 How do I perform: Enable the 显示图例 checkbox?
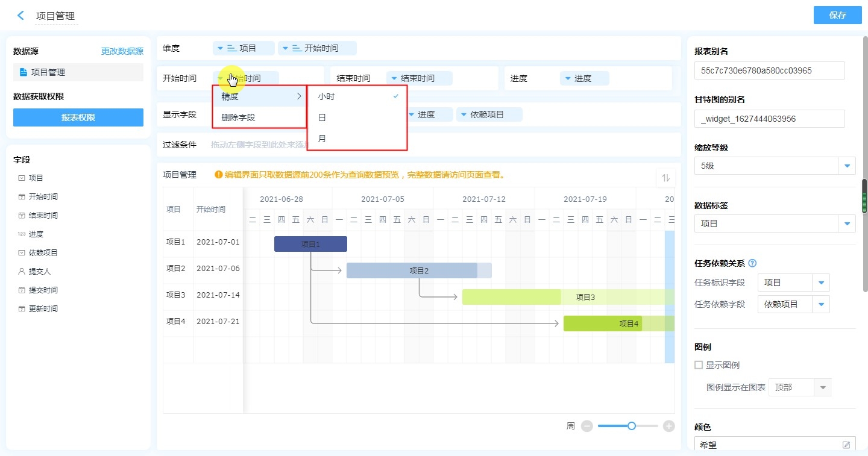tap(699, 365)
